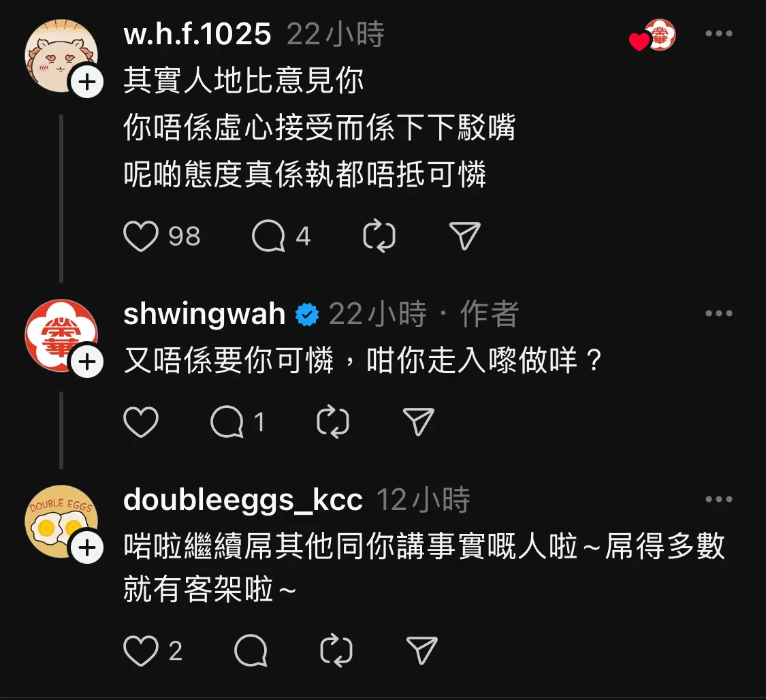Repost shwingwah's reply

coord(333,421)
